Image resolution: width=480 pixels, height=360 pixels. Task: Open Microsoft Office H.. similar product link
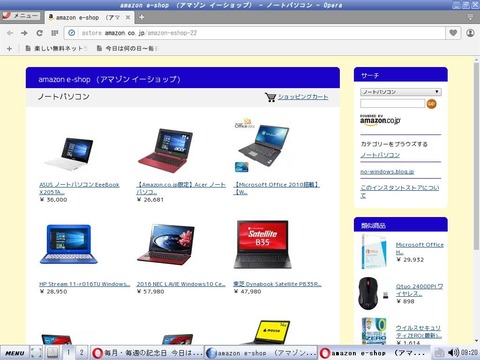click(x=420, y=248)
